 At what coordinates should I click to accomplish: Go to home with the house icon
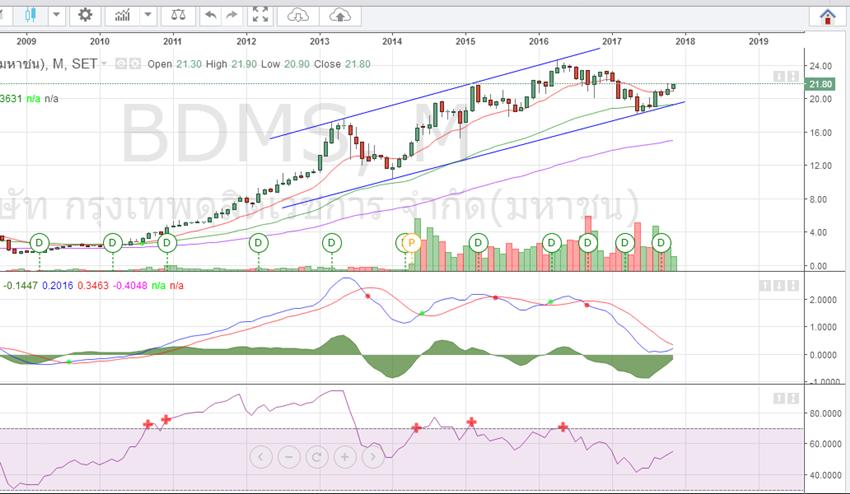point(827,16)
